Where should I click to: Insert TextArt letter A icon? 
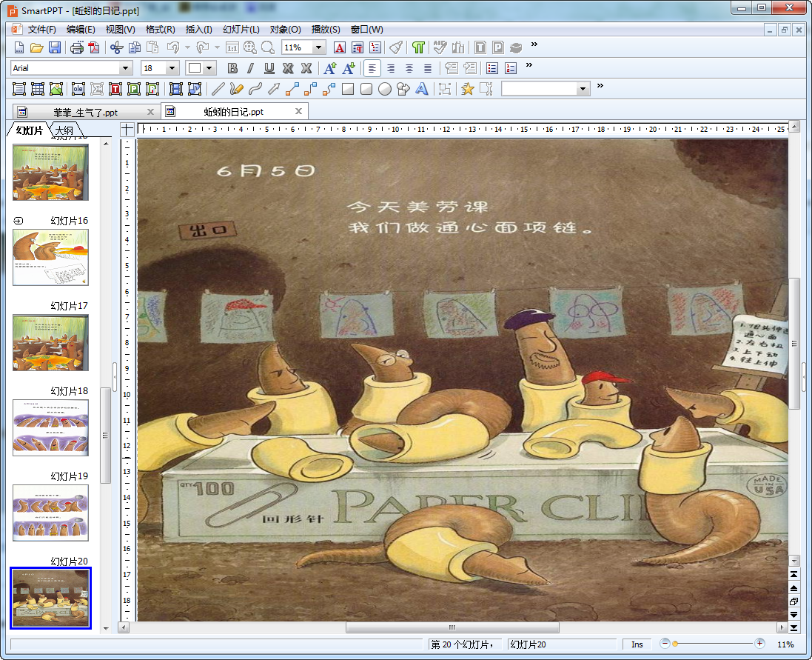(422, 89)
